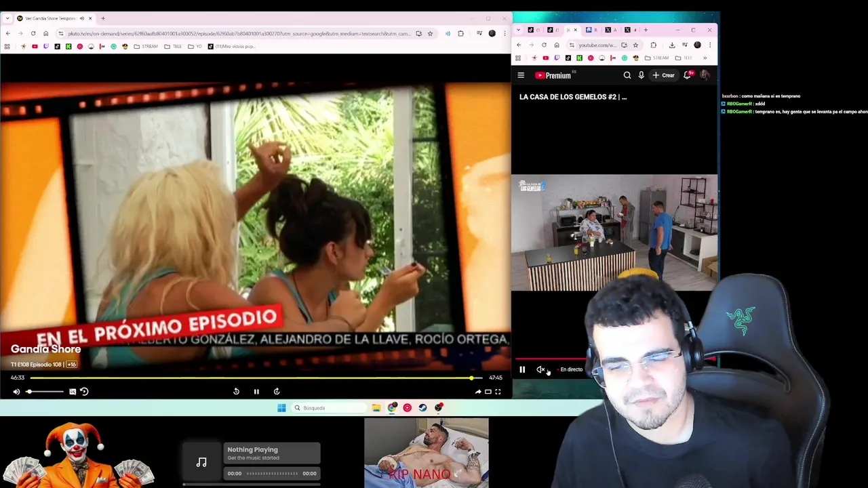The image size is (868, 488).
Task: Start YouTube voice search microphone
Action: 641,75
